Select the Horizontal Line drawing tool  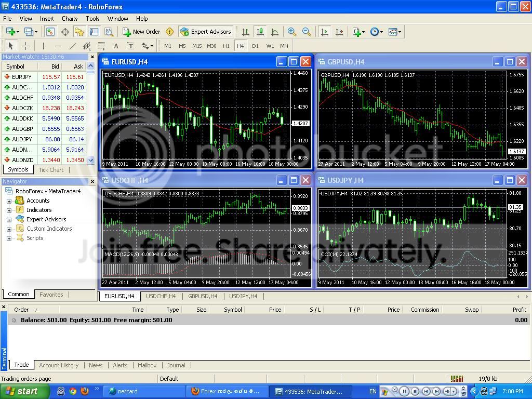[x=58, y=46]
